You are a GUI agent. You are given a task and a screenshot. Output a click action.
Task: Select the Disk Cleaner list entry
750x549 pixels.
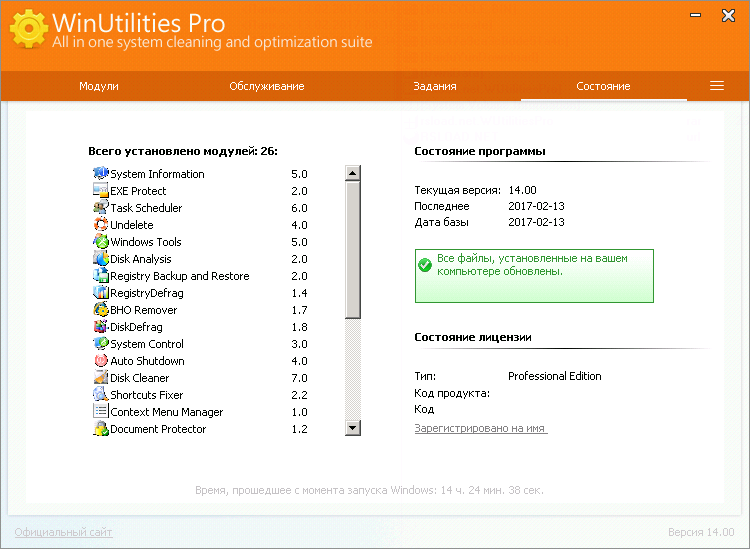(x=139, y=378)
